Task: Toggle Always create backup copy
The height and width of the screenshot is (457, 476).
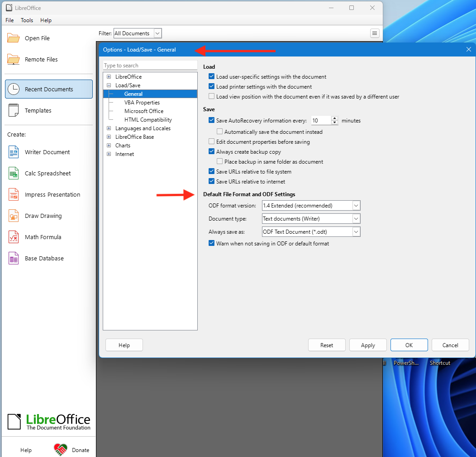Action: click(x=212, y=151)
